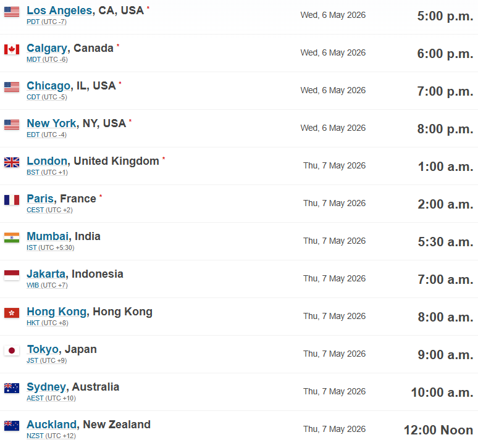Click the Indonesian flag icon next to Jakarta
The image size is (478, 448).
[x=12, y=275]
